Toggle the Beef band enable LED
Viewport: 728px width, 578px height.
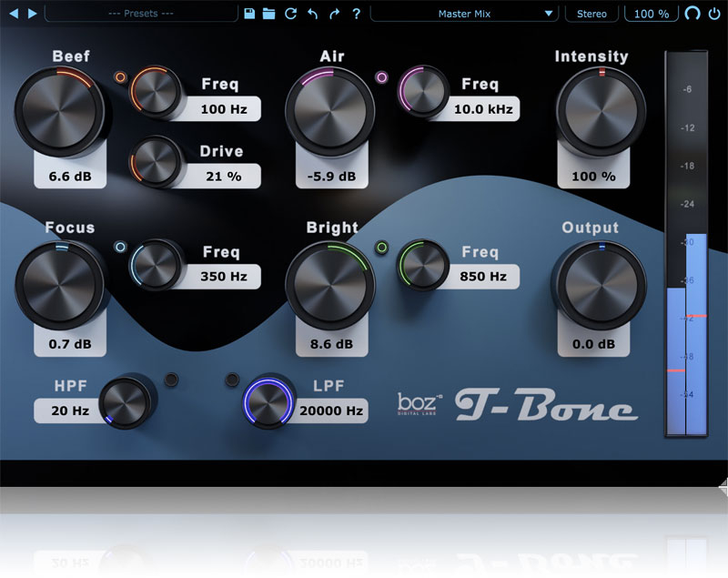click(x=120, y=78)
